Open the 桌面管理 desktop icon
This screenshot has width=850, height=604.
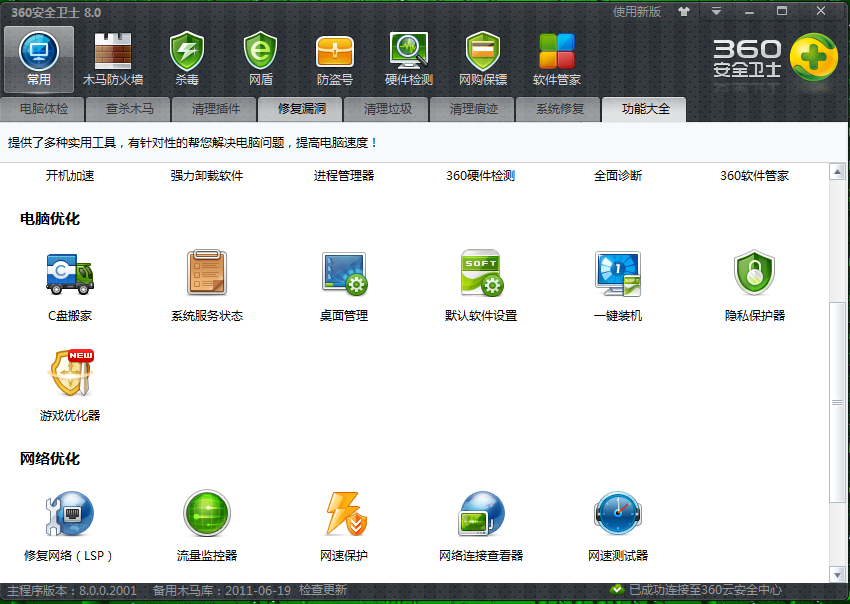(x=344, y=273)
